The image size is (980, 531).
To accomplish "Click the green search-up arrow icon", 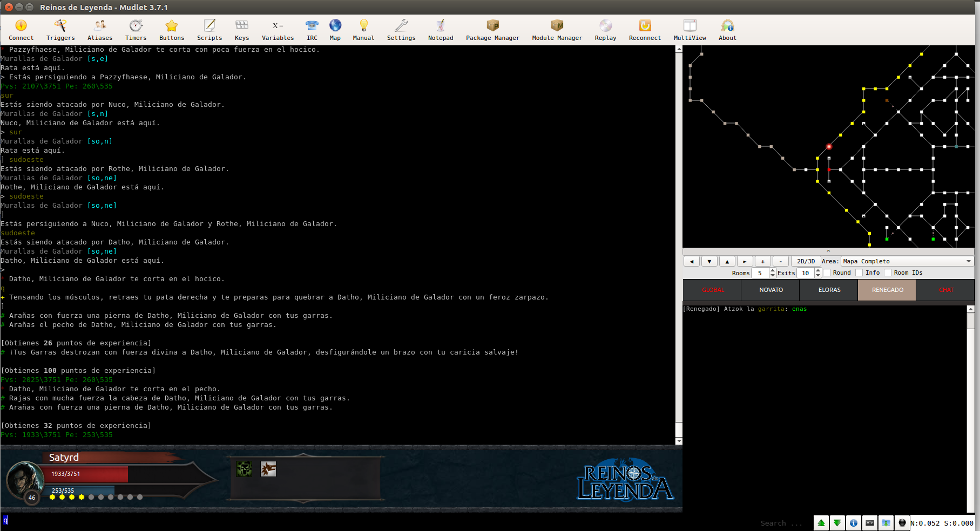I will [821, 523].
